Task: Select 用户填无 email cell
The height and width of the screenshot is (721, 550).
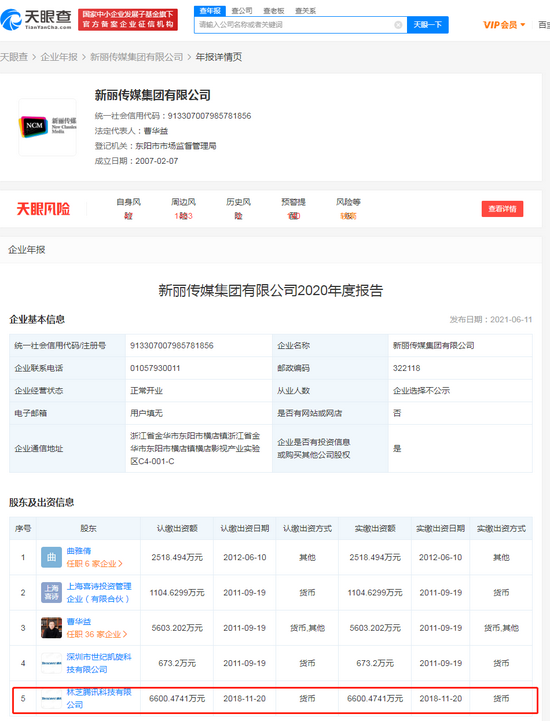Action: [199, 413]
